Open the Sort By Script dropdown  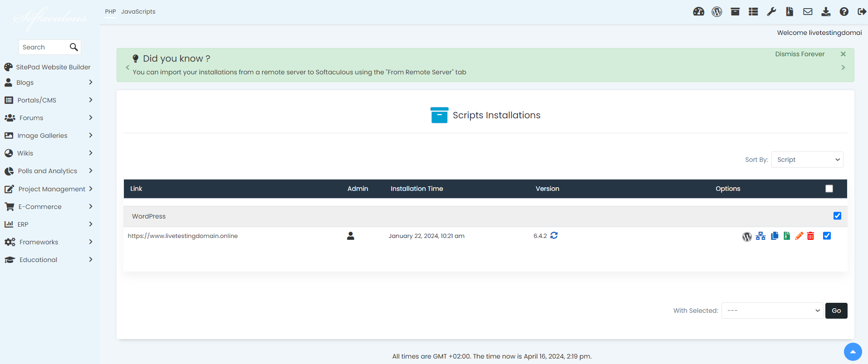tap(807, 160)
